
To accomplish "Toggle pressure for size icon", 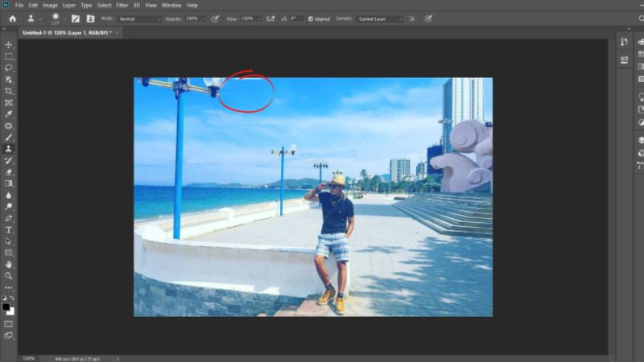I will pyautogui.click(x=428, y=19).
